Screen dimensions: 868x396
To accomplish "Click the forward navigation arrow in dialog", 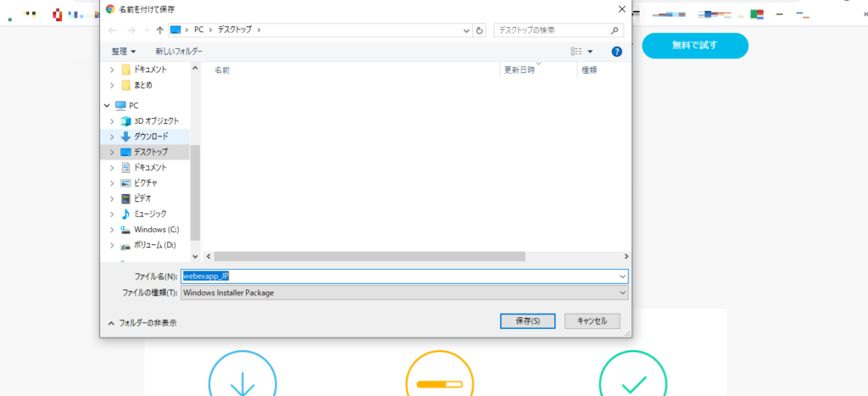I will [131, 30].
